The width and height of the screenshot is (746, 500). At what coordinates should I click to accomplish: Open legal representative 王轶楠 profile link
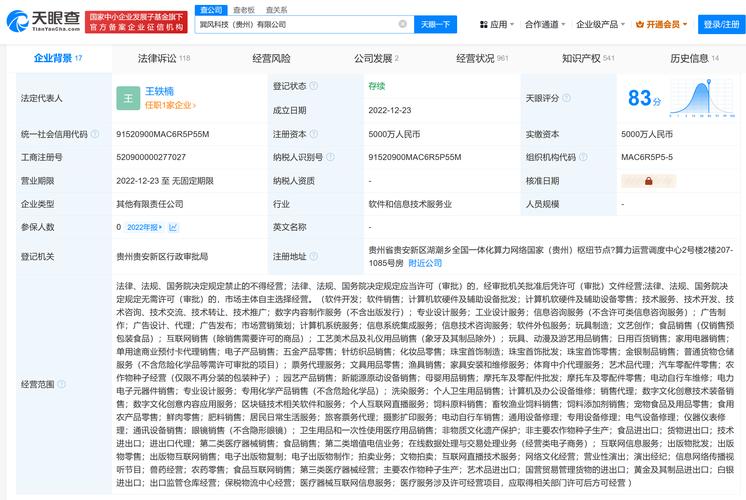[159, 91]
